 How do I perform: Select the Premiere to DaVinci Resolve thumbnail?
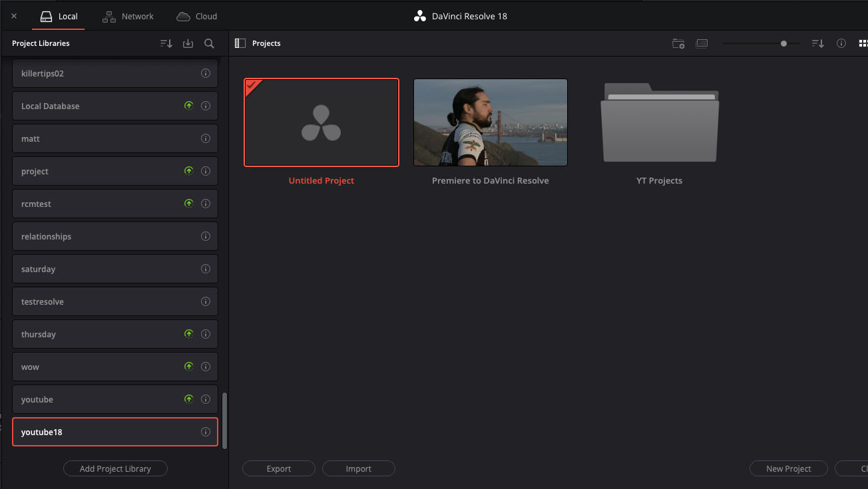coord(491,122)
